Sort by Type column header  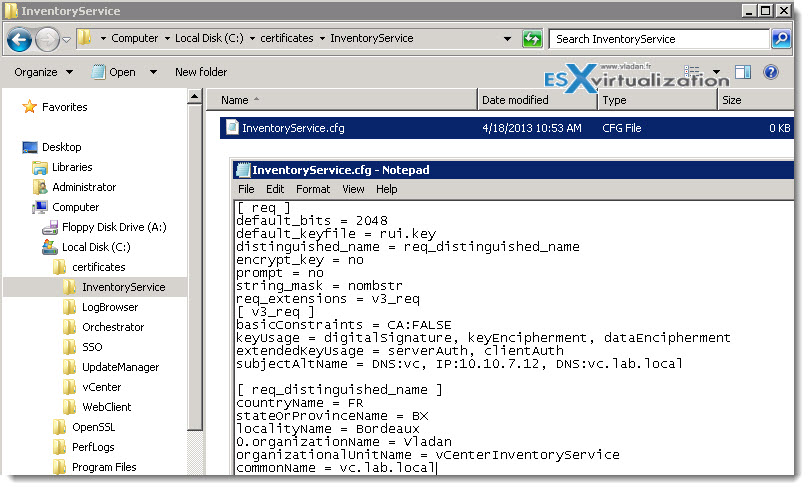coord(657,100)
